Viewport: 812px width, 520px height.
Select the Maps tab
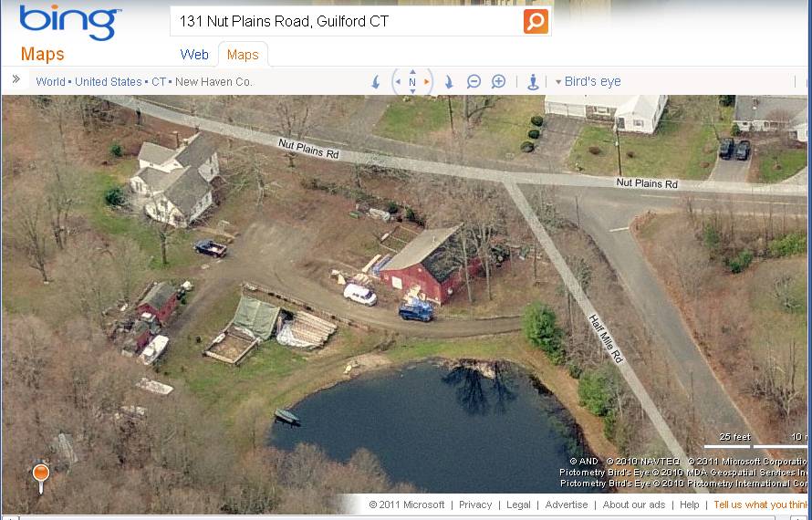pyautogui.click(x=243, y=55)
